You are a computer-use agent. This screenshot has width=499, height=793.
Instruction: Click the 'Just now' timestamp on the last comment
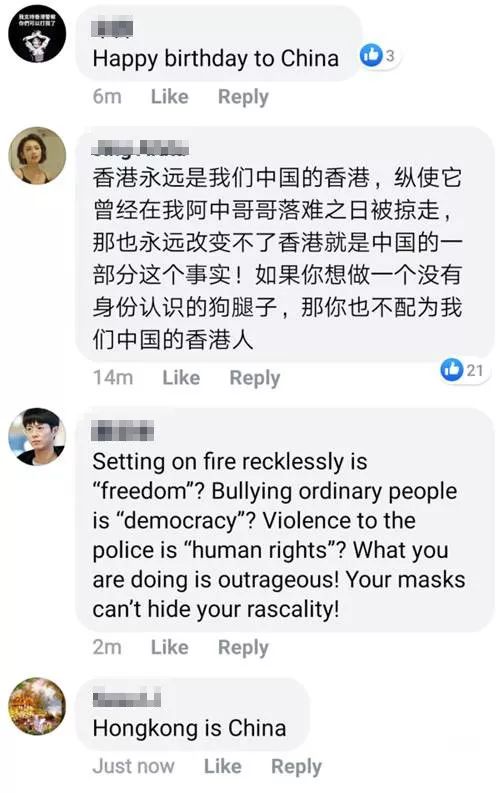(133, 766)
